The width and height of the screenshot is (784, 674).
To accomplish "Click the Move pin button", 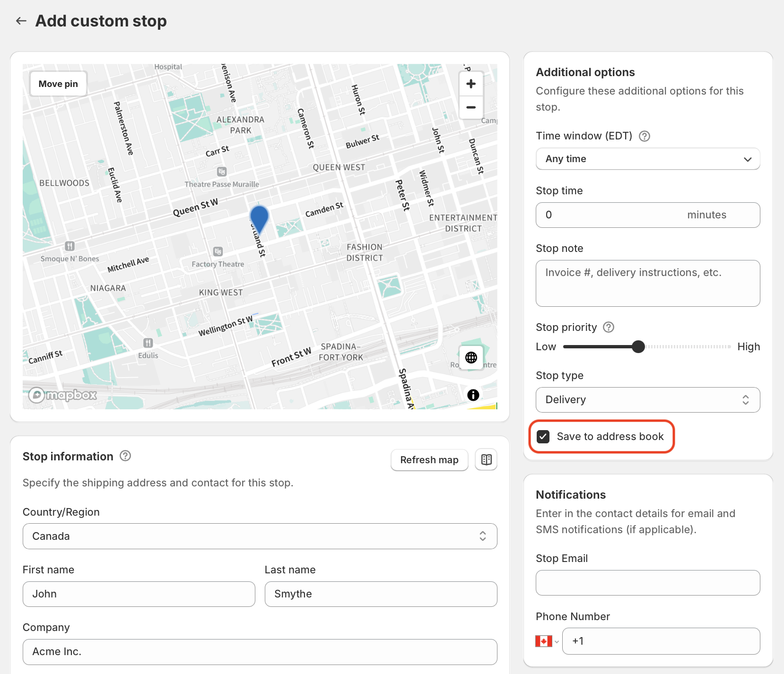I will (58, 84).
